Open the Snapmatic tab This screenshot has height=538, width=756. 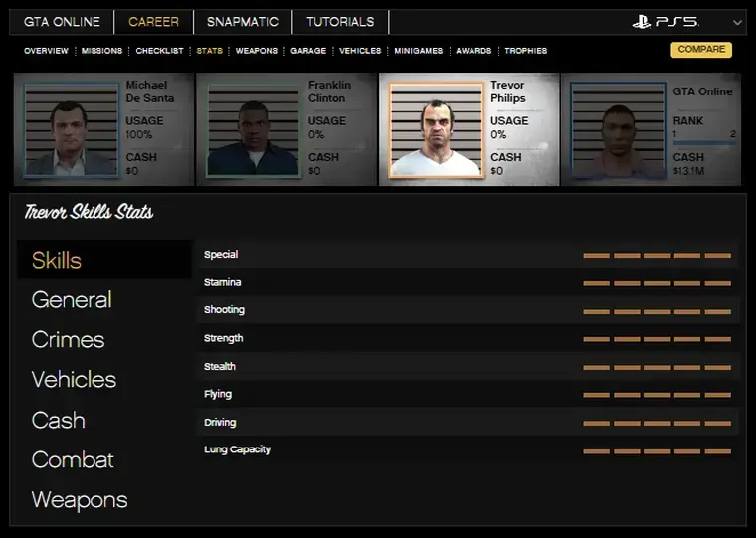pyautogui.click(x=243, y=22)
